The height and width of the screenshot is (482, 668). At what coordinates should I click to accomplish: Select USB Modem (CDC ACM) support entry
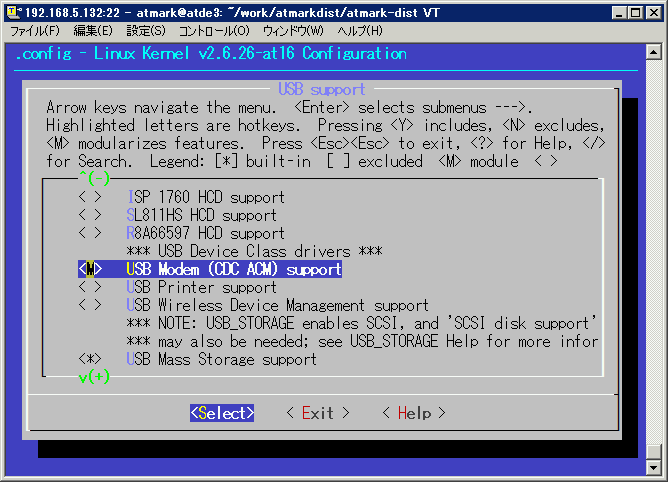tap(234, 269)
